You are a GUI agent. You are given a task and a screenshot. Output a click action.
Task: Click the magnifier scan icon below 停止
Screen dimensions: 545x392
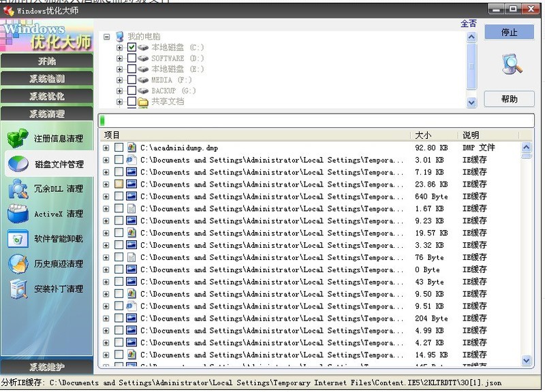pyautogui.click(x=512, y=64)
